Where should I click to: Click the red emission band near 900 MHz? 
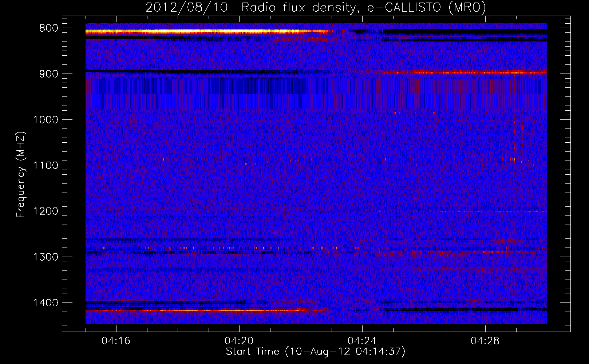(x=462, y=72)
